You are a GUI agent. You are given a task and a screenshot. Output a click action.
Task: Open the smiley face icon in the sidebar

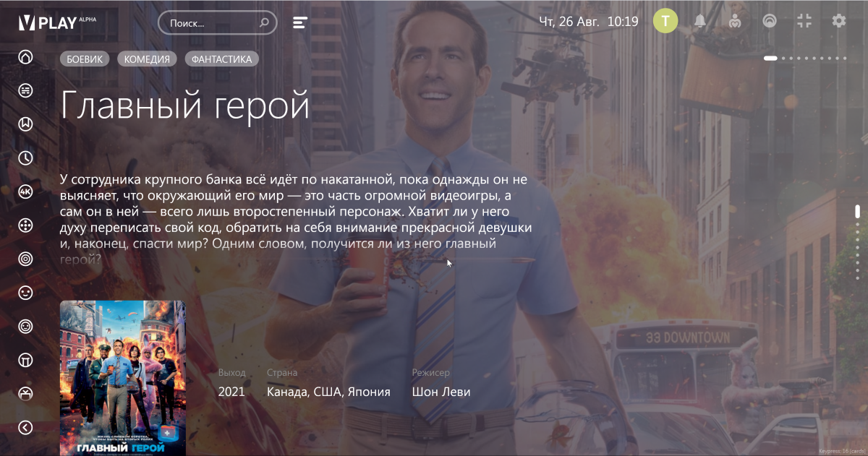click(x=25, y=293)
